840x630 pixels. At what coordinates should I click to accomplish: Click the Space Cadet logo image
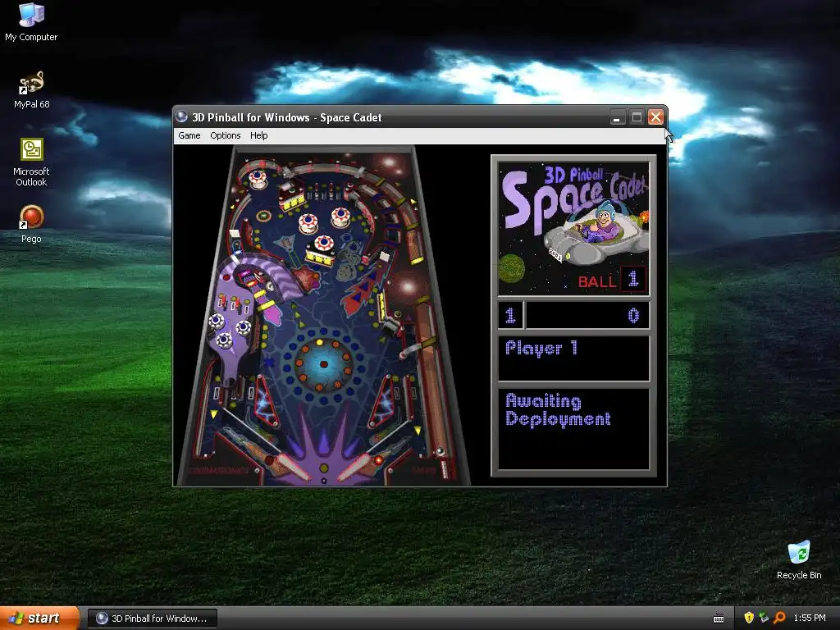(x=573, y=228)
